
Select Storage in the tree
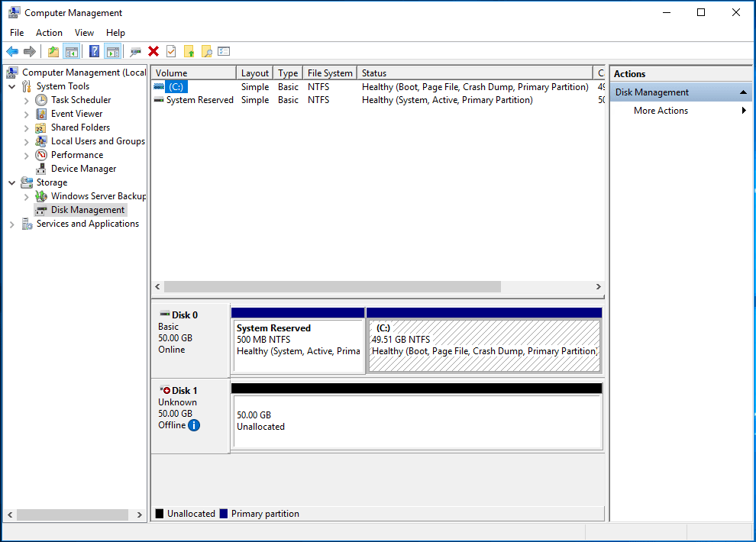click(52, 182)
